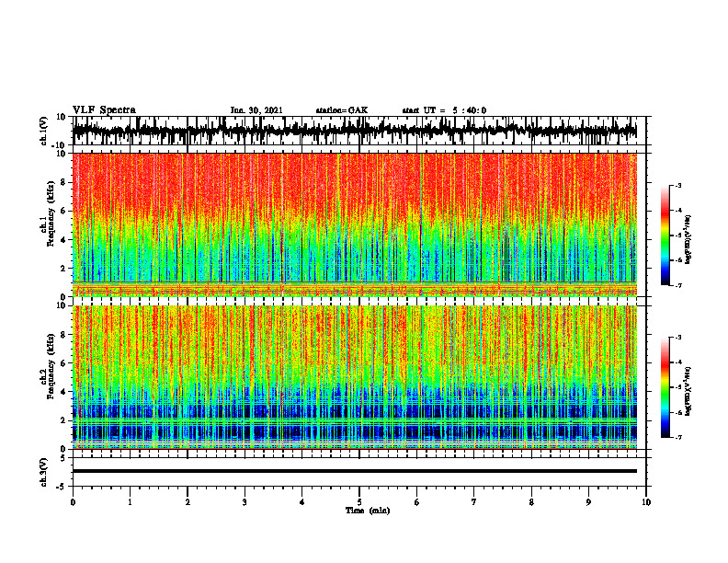This screenshot has width=728, height=563.
Task: Click the 'VLF Spectra' title text
Action: click(104, 110)
